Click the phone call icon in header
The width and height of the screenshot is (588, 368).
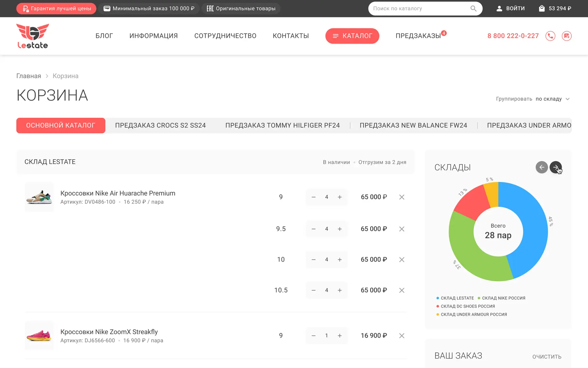(550, 36)
